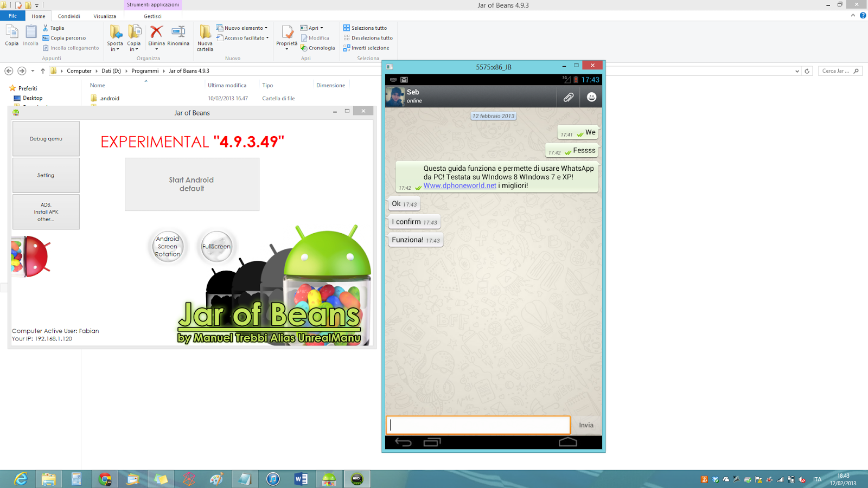Click the Explorer up-directory arrow
The image size is (868, 488).
pyautogui.click(x=43, y=71)
